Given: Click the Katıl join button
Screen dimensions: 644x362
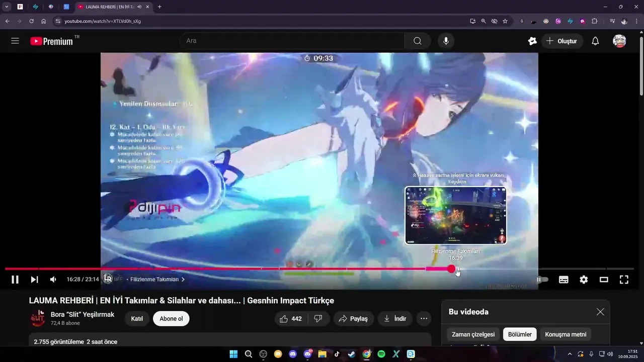Looking at the screenshot, I should 137,319.
